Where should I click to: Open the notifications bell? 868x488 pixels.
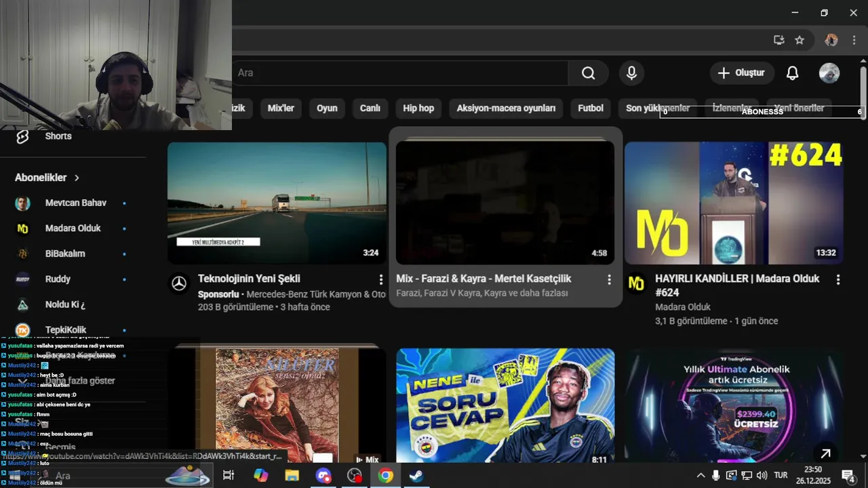[792, 73]
